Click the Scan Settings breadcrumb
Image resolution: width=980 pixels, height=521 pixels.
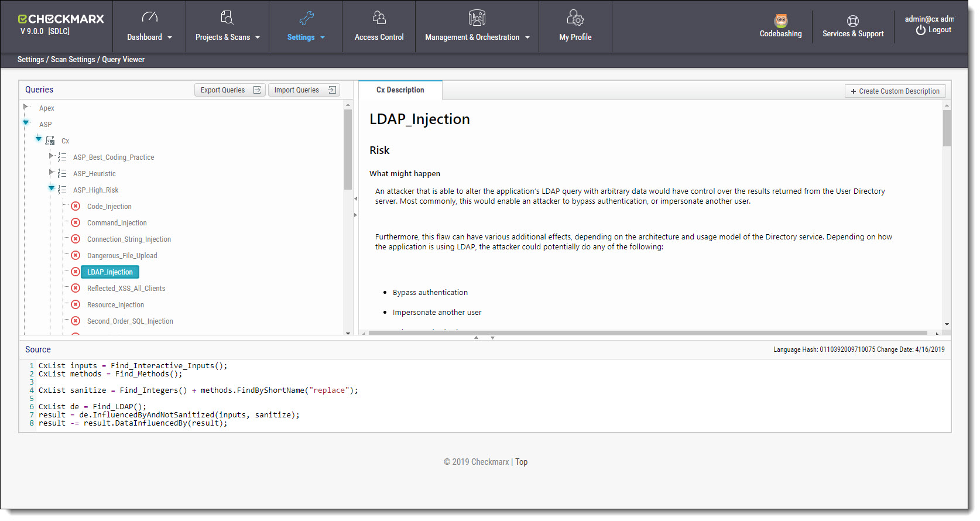(73, 60)
